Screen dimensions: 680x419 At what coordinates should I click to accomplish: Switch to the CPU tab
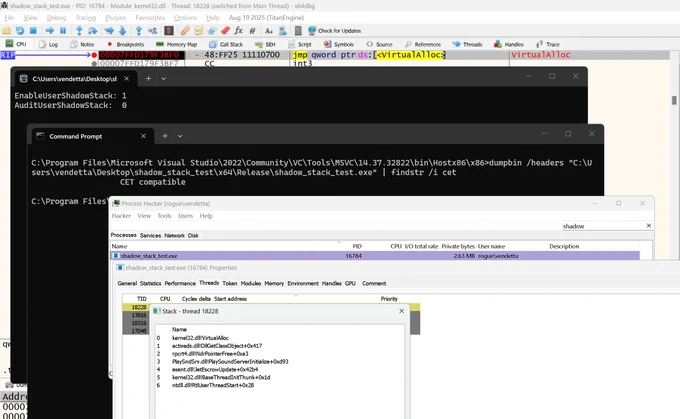(16, 44)
